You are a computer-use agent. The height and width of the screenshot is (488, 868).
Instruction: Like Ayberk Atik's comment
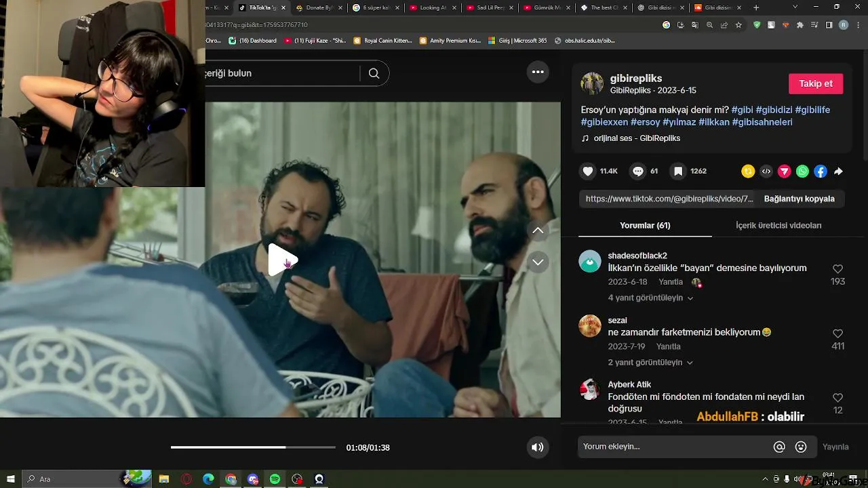pyautogui.click(x=837, y=398)
